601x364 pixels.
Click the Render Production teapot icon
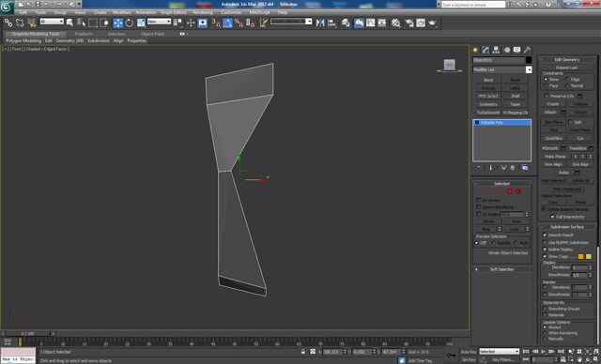point(432,23)
